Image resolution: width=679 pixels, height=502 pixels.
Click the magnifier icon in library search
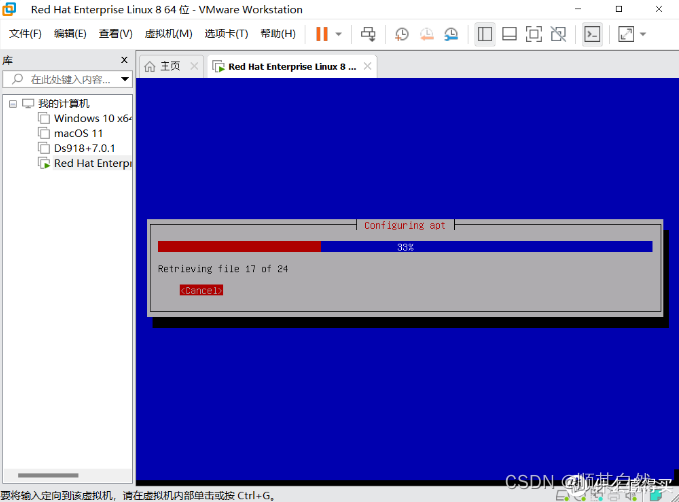[17, 79]
